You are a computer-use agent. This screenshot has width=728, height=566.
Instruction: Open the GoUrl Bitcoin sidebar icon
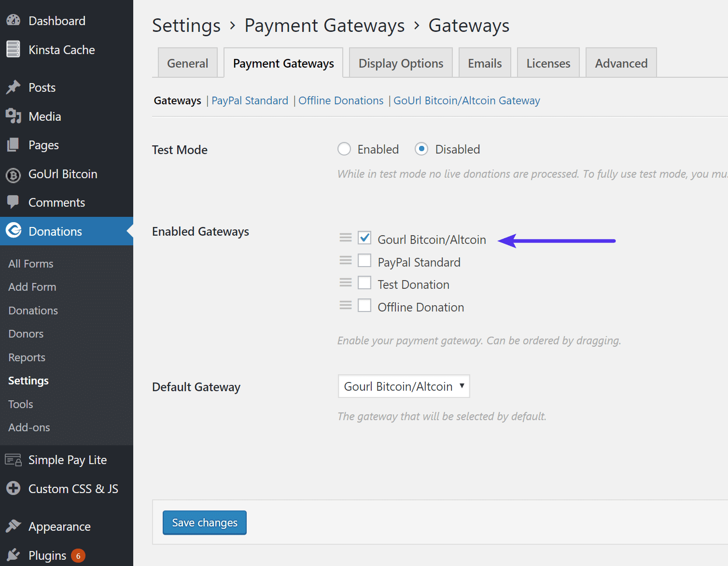tap(13, 174)
